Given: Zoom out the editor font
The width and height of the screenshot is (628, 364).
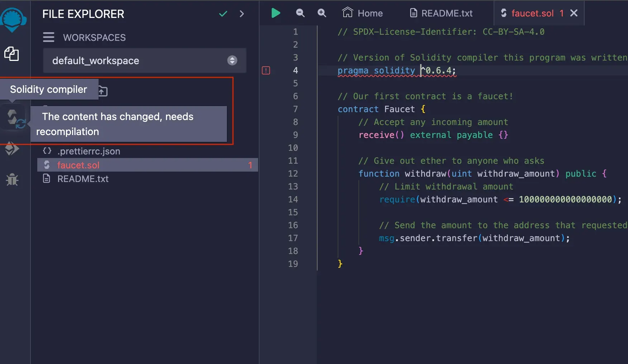Looking at the screenshot, I should tap(300, 13).
